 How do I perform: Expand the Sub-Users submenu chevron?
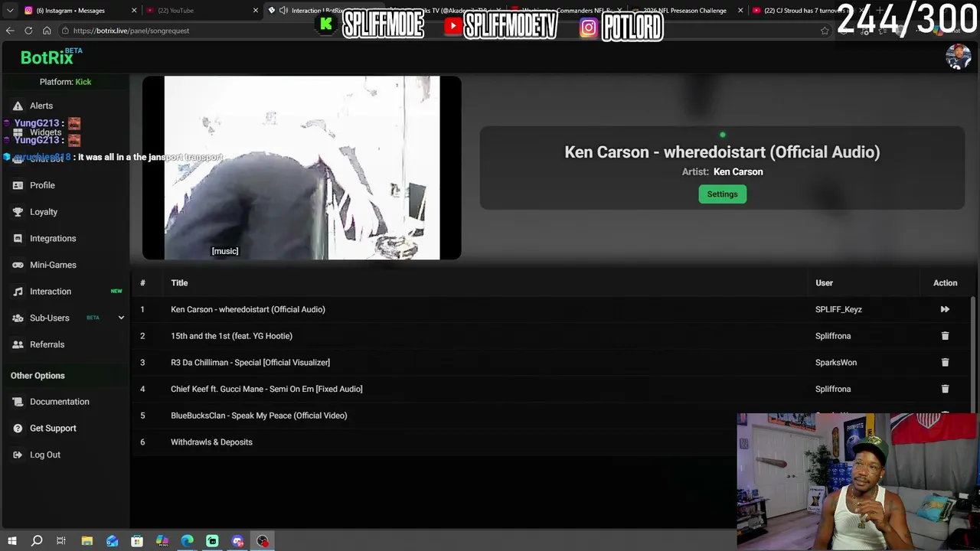(121, 318)
